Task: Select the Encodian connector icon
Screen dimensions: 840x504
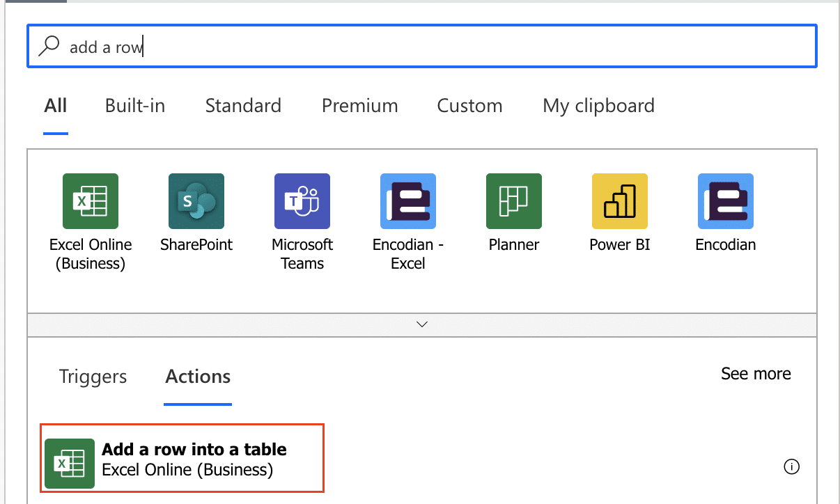Action: pos(726,201)
